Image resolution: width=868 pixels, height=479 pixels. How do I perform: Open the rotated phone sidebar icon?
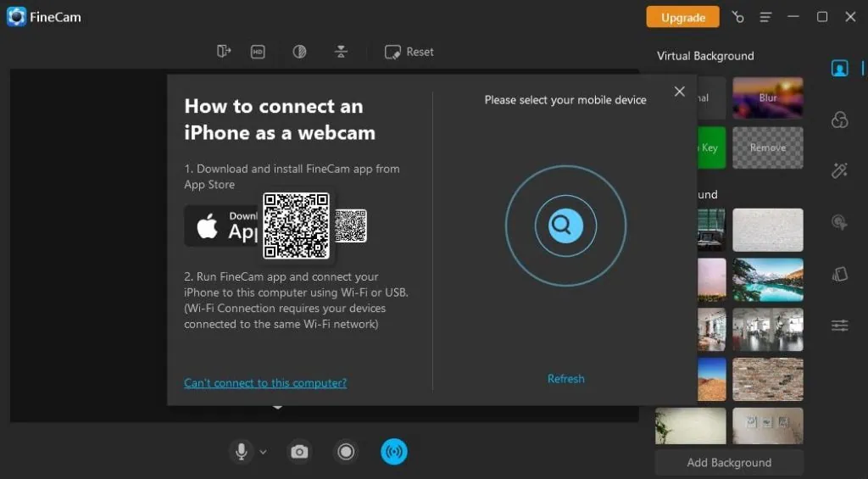click(x=839, y=274)
